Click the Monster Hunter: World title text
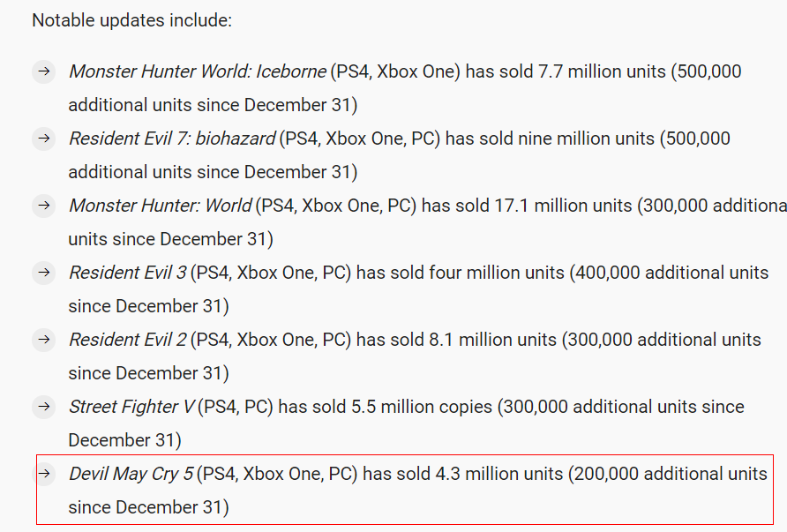 pyautogui.click(x=160, y=206)
